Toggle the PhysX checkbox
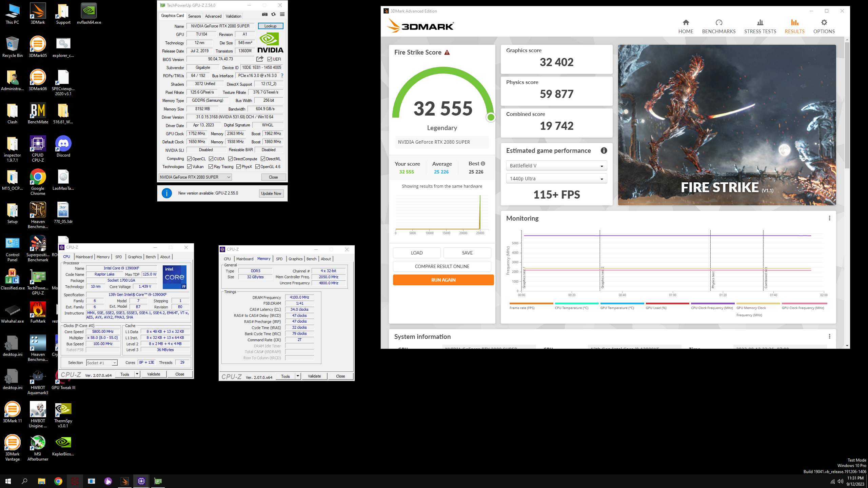This screenshot has height=488, width=868. [239, 167]
